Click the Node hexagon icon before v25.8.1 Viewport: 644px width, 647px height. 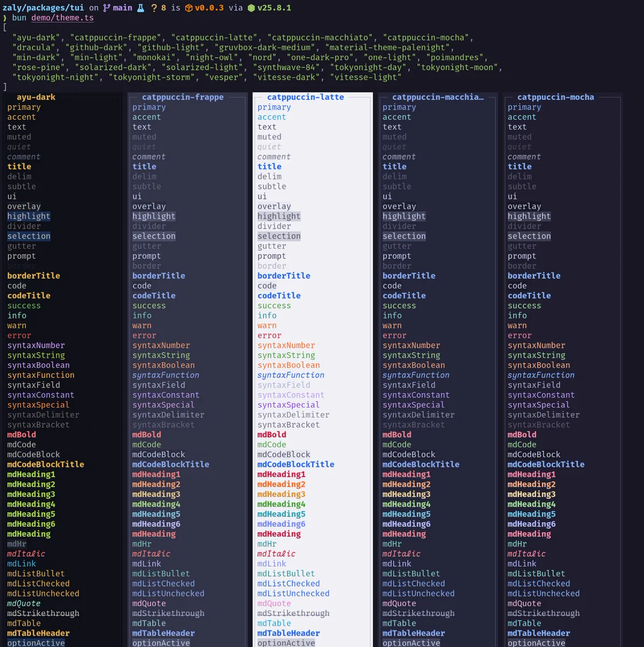pos(251,8)
